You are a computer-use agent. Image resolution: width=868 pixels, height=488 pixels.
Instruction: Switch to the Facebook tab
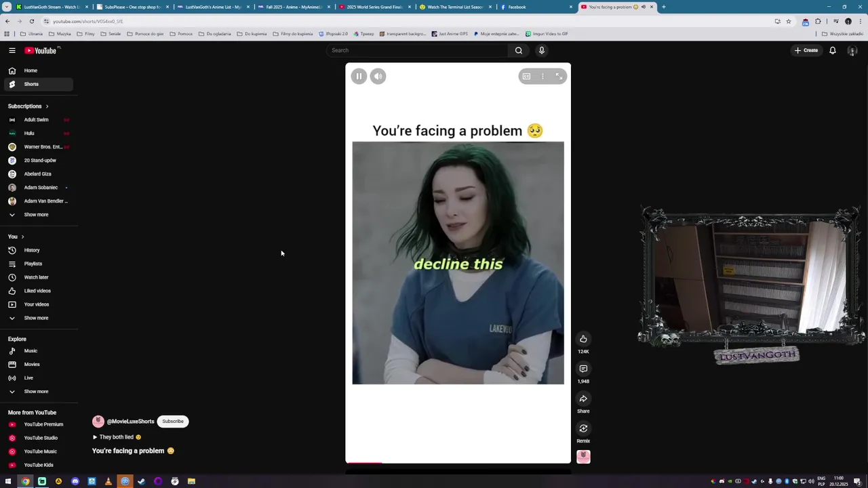pyautogui.click(x=536, y=7)
